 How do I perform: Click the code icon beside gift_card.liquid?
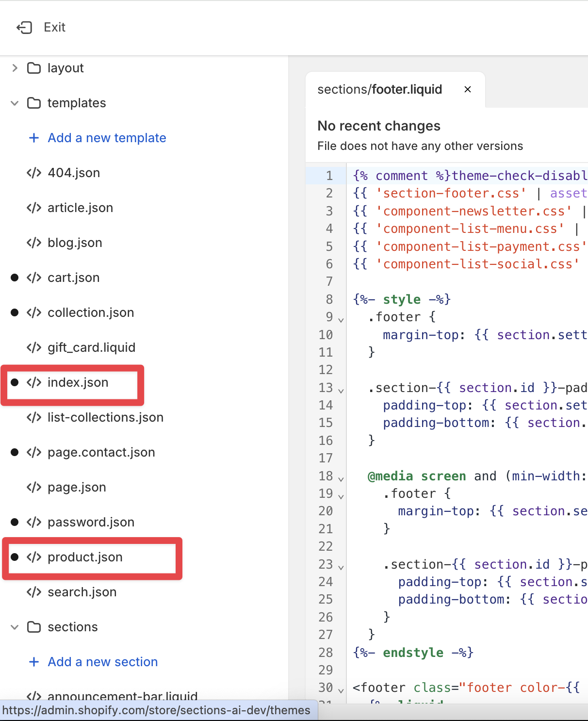coord(34,347)
